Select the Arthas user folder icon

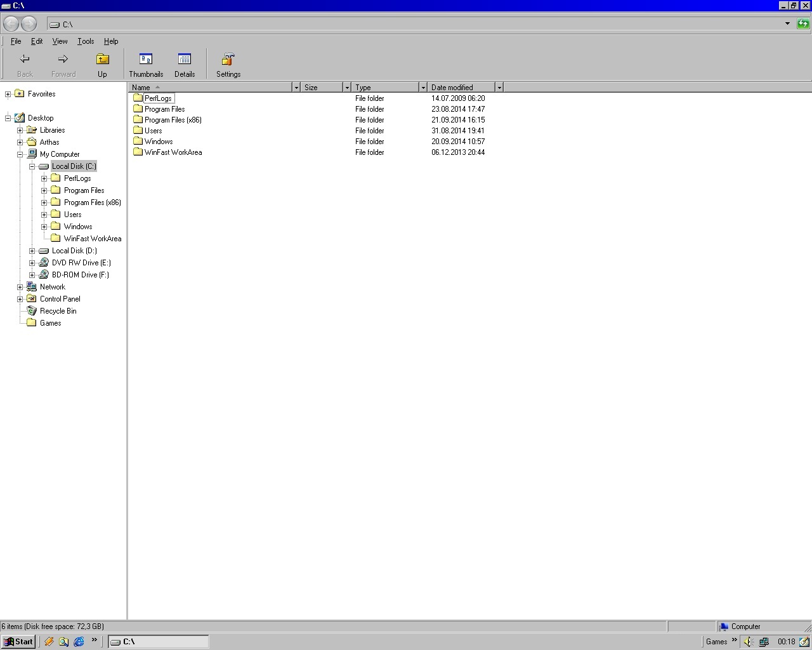(32, 142)
